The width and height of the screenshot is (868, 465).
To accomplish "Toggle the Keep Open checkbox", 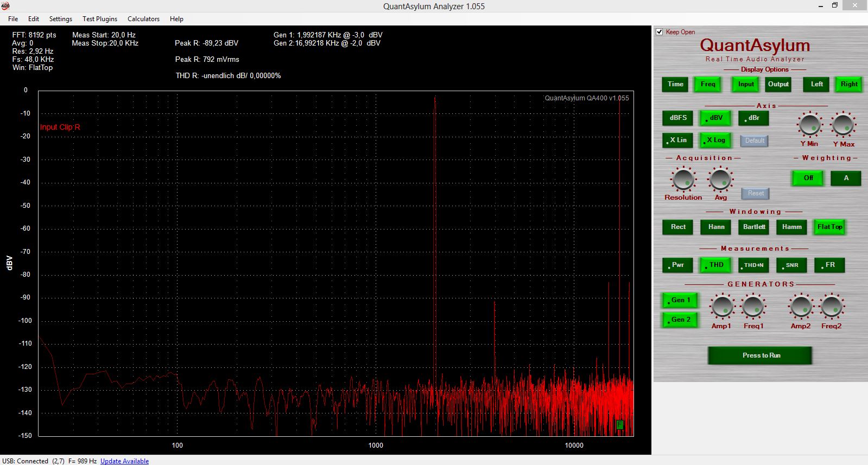I will 660,32.
